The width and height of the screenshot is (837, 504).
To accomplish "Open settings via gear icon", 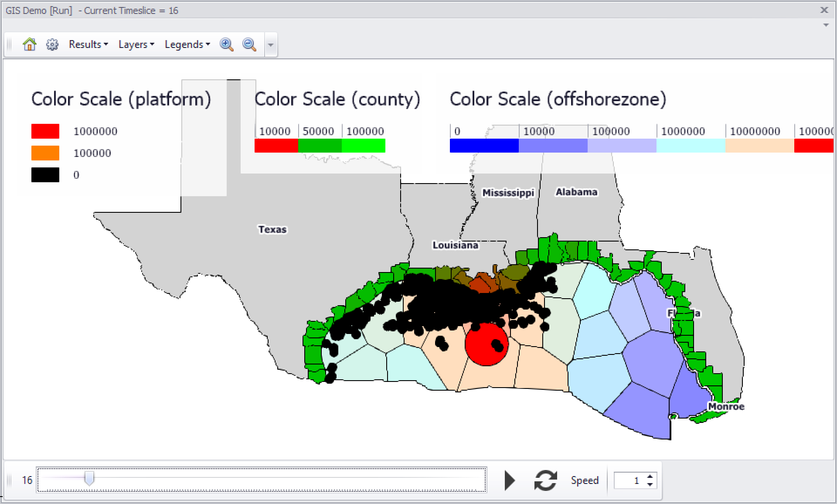I will tap(52, 44).
